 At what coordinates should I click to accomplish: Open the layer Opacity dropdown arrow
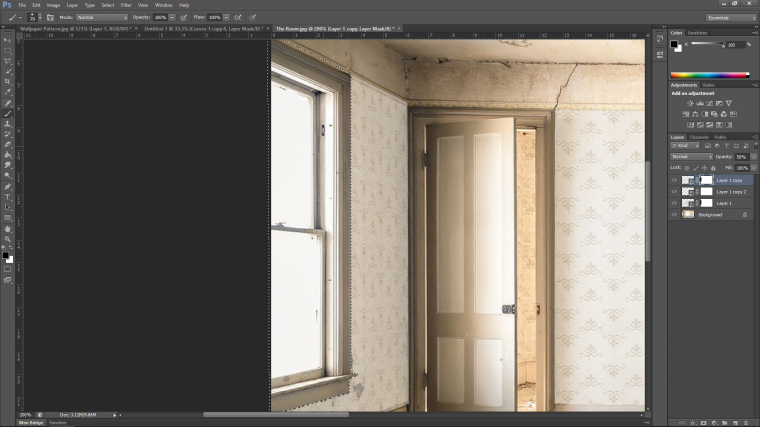(754, 157)
